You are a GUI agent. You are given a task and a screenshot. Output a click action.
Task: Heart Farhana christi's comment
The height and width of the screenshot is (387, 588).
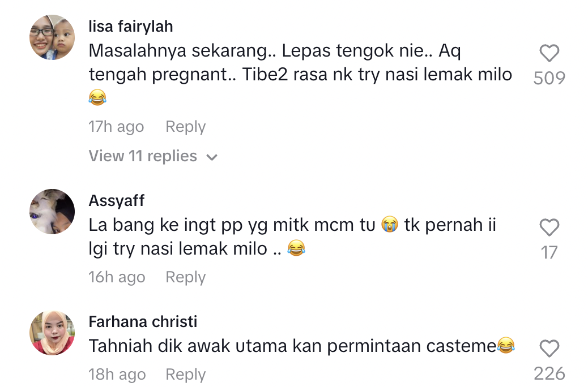click(549, 349)
